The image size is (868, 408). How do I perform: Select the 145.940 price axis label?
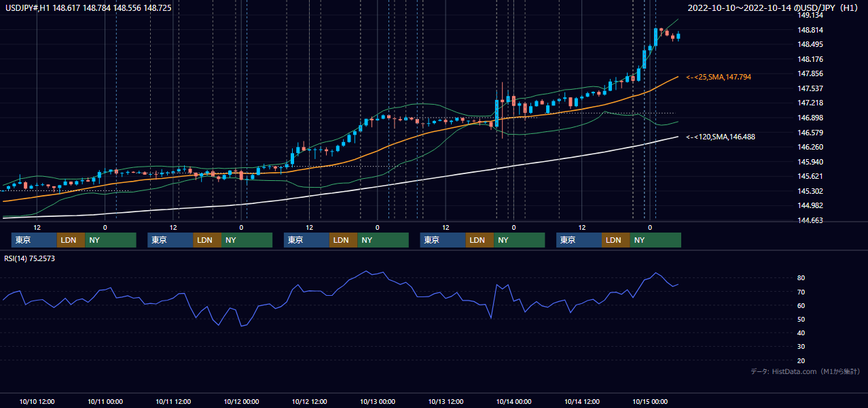pos(810,162)
